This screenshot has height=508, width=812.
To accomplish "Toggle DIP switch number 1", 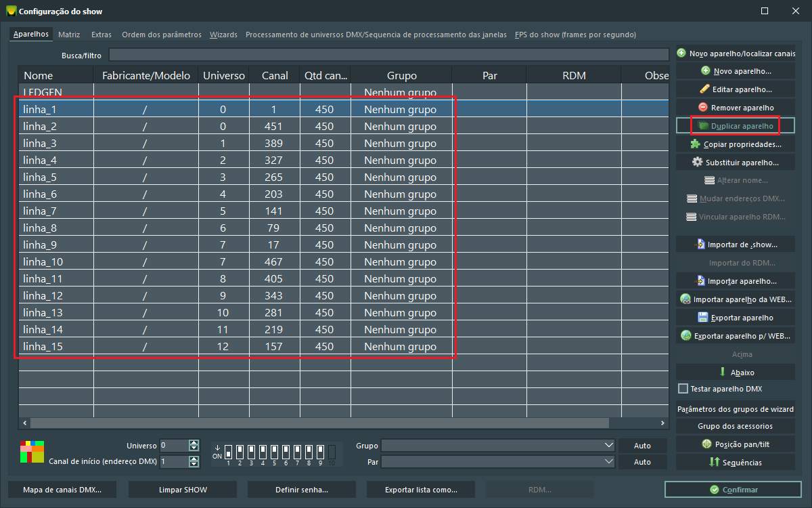I will [228, 452].
